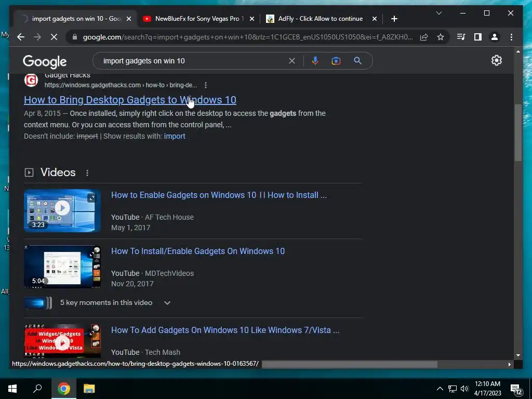Show results with import link
This screenshot has height=399, width=532.
[175, 136]
